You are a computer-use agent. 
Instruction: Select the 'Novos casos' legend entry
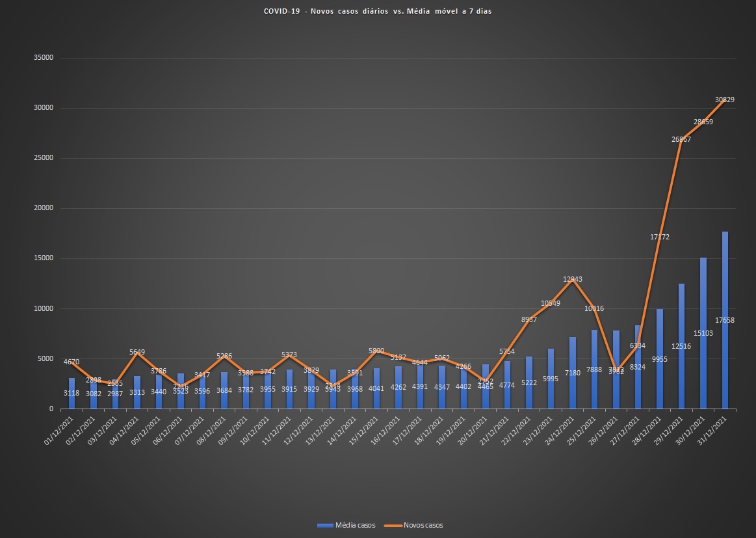coord(423,525)
